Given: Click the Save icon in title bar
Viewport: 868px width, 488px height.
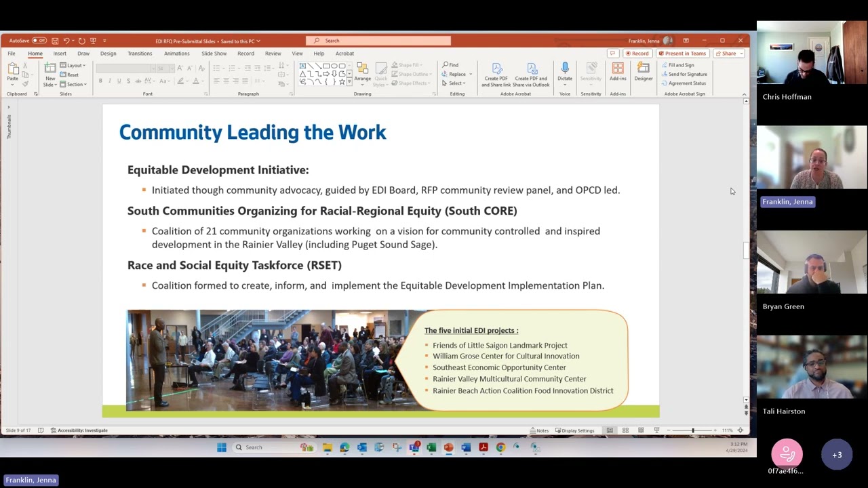Looking at the screenshot, I should coord(55,41).
